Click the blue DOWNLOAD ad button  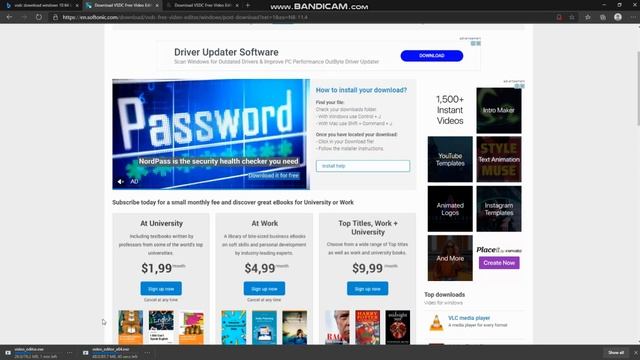pos(432,56)
